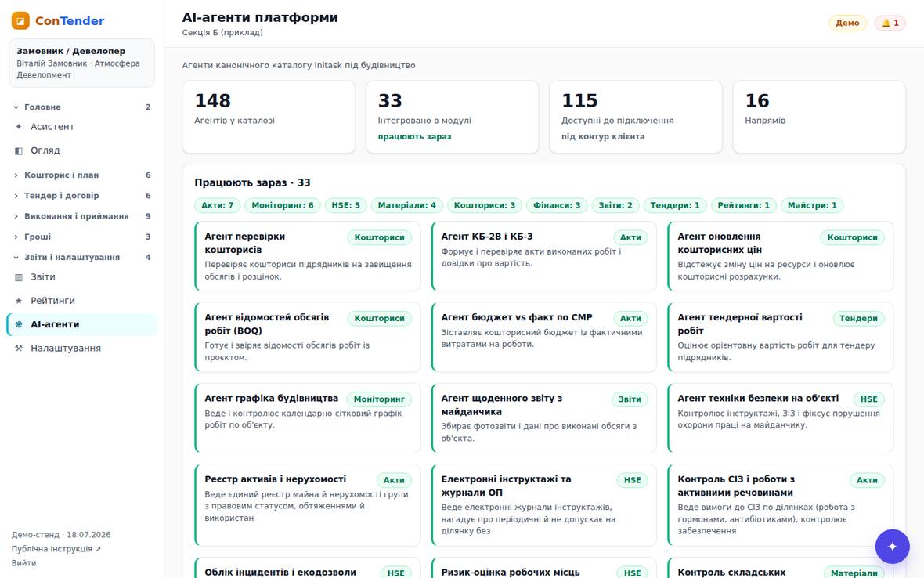Click the Замовник / Девелопер role card
The width and height of the screenshot is (924, 578).
[x=82, y=63]
